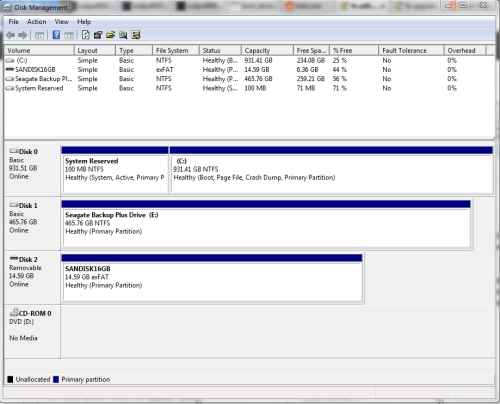This screenshot has height=404, width=500.
Task: Open the File menu
Action: coord(13,22)
